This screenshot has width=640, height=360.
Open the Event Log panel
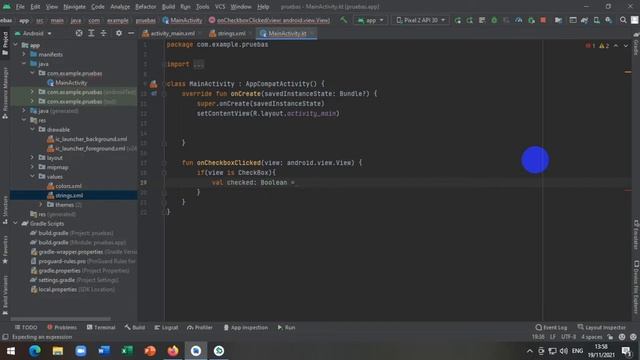[x=551, y=327]
